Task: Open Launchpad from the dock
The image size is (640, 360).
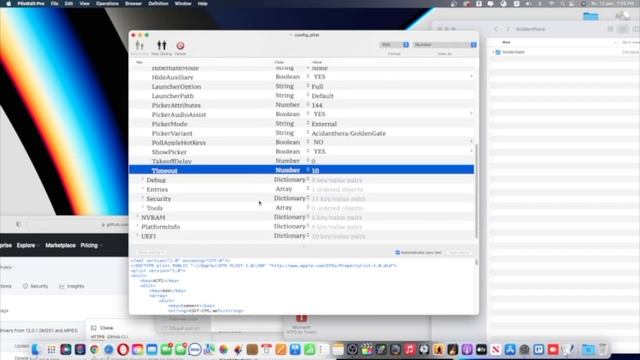Action: [51, 349]
